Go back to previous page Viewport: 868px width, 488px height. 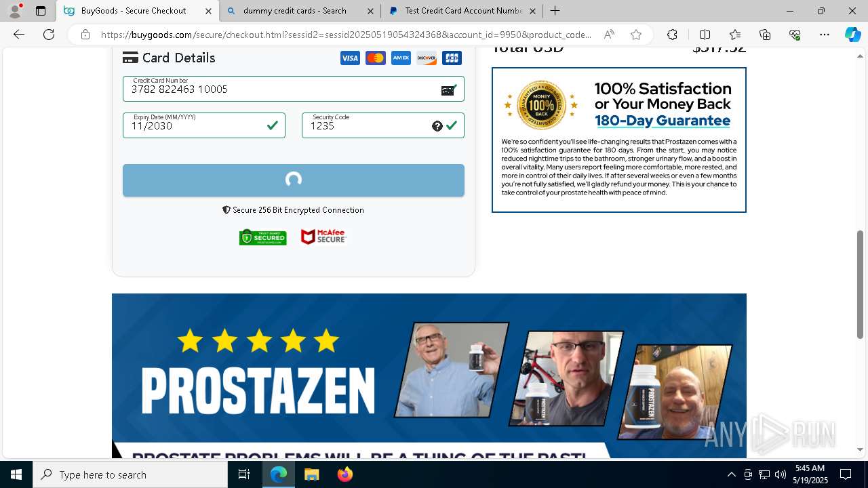point(19,35)
